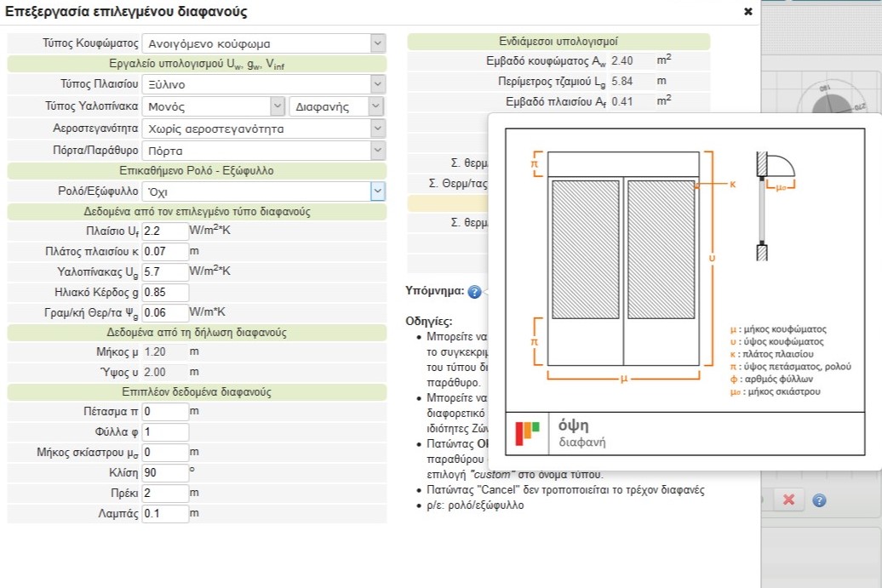The image size is (882, 588).
Task: Click the Πλαίσιο Uf input field
Action: point(165,231)
